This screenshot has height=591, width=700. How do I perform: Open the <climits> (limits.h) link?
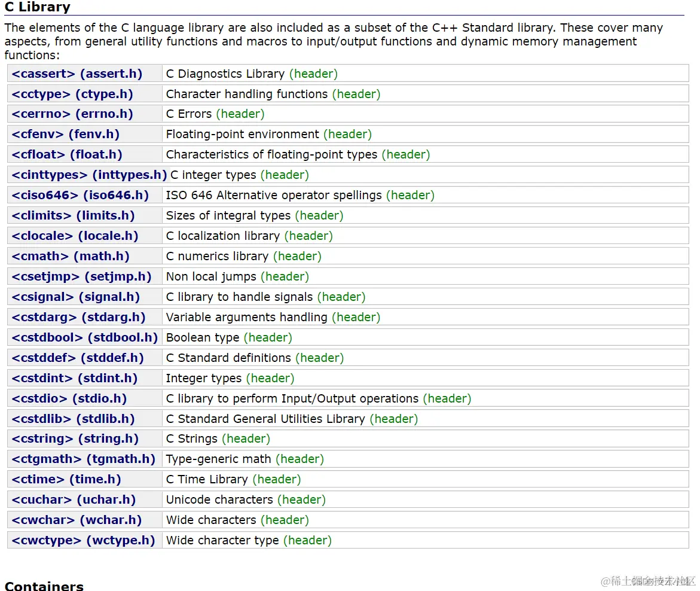point(73,216)
